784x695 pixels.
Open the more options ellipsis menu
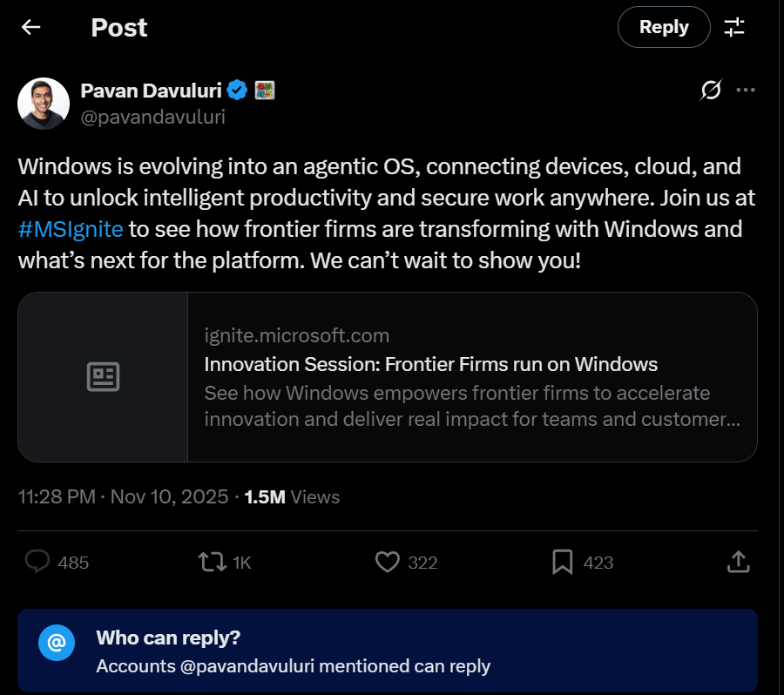(x=746, y=90)
